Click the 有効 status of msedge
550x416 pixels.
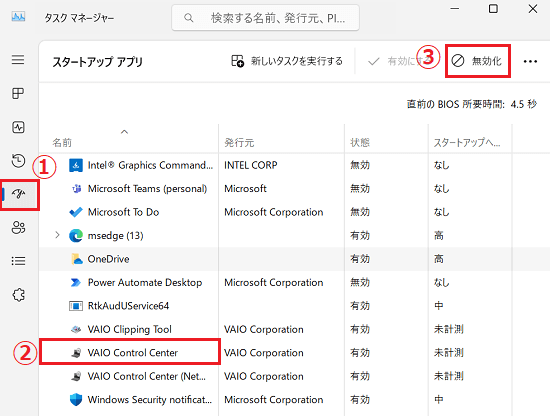tap(360, 236)
